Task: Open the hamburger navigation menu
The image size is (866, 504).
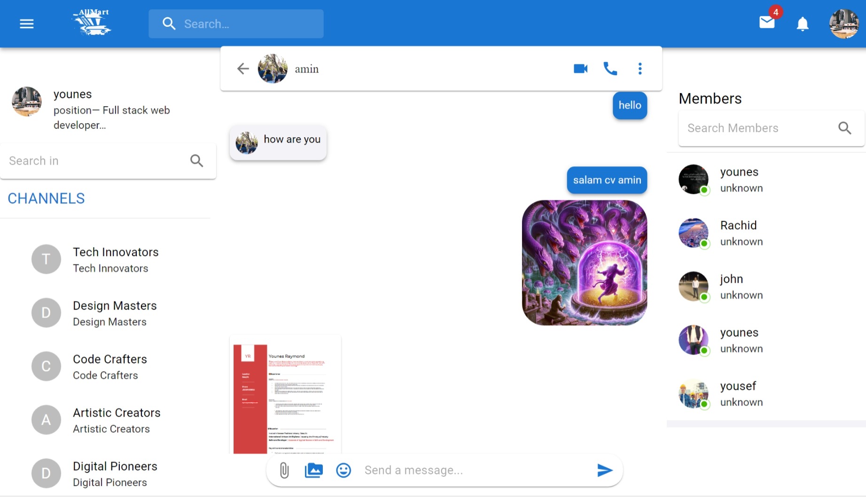Action: 27,23
